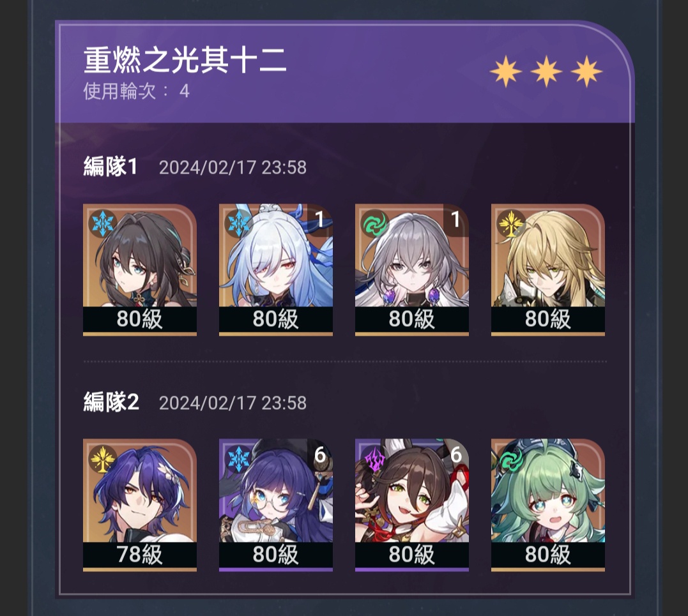
Task: Click Ice element icon on glasses character
Action: click(238, 459)
